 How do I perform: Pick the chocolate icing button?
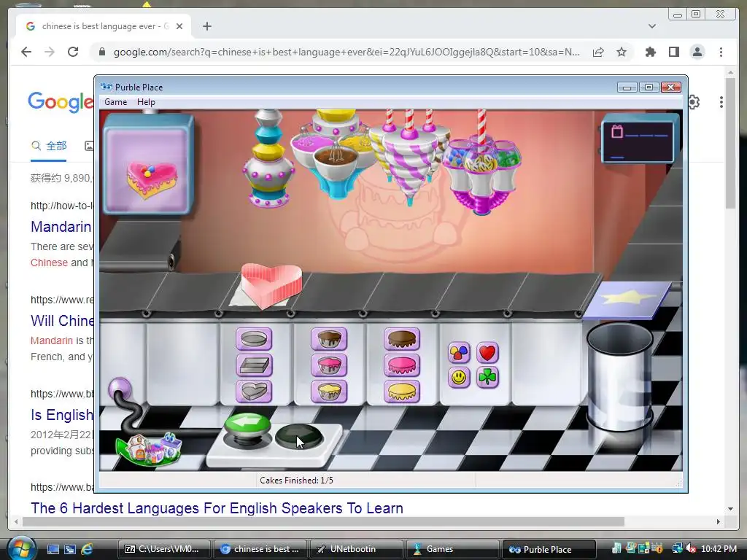402,339
